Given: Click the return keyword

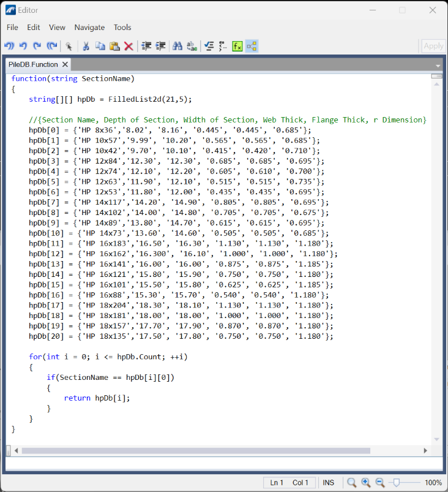Looking at the screenshot, I should pyautogui.click(x=77, y=398).
